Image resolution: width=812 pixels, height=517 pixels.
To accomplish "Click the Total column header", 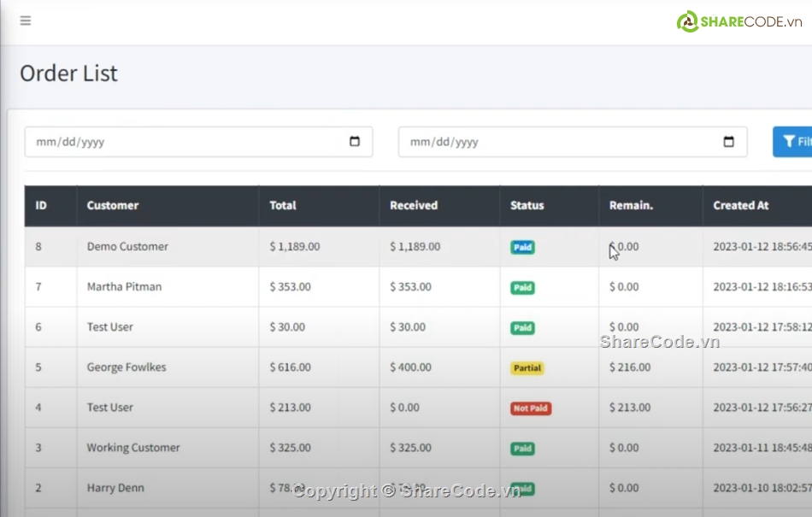I will pos(283,205).
